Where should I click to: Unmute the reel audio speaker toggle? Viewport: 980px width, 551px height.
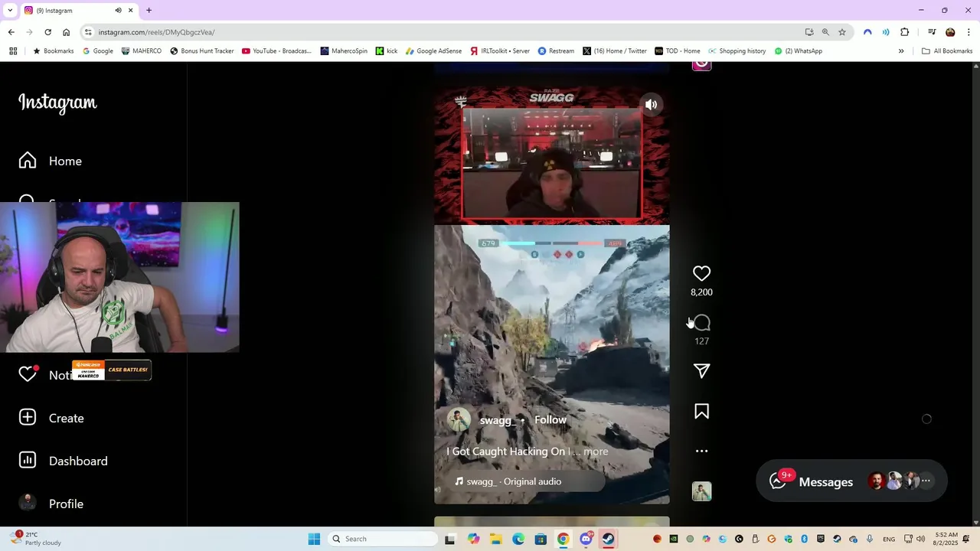pos(651,105)
